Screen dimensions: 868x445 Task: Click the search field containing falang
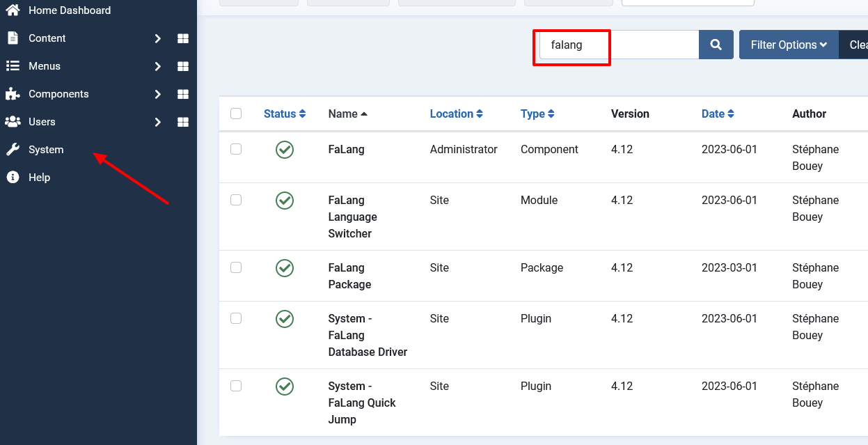(620, 45)
